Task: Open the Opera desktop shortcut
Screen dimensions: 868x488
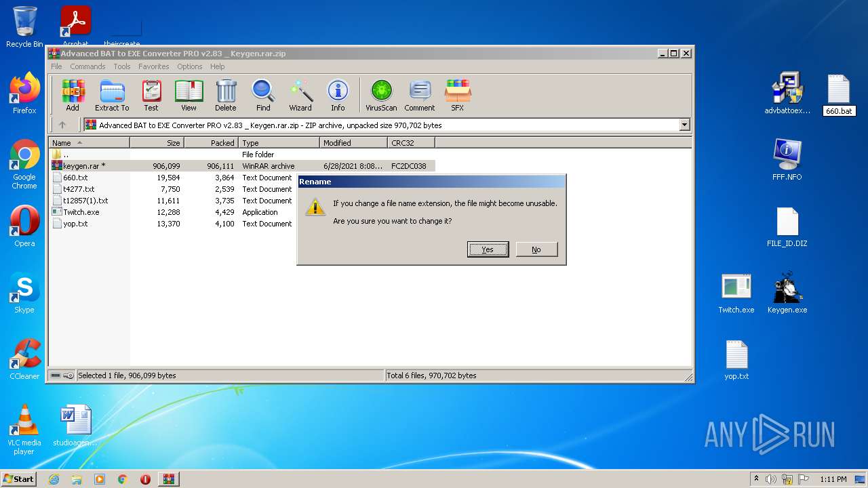Action: pyautogui.click(x=24, y=226)
